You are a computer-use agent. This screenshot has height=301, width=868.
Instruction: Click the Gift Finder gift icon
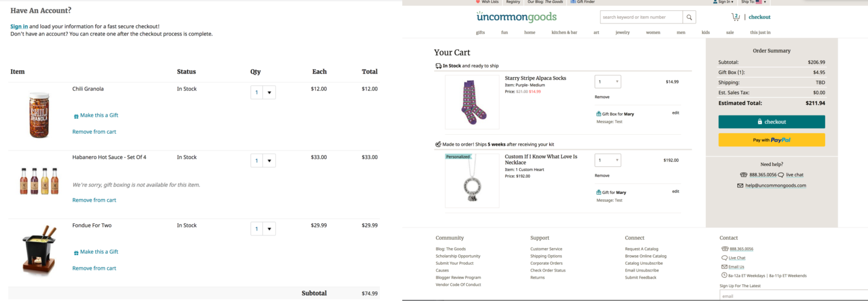point(573,2)
